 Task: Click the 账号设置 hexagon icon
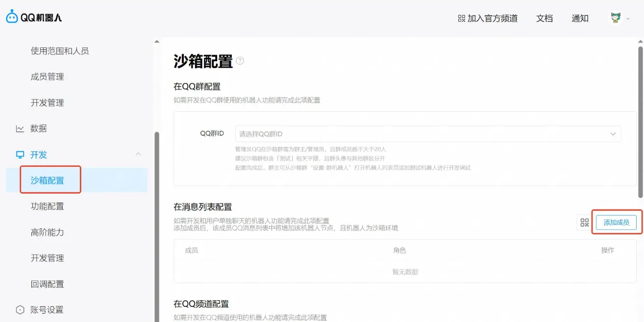click(x=20, y=310)
